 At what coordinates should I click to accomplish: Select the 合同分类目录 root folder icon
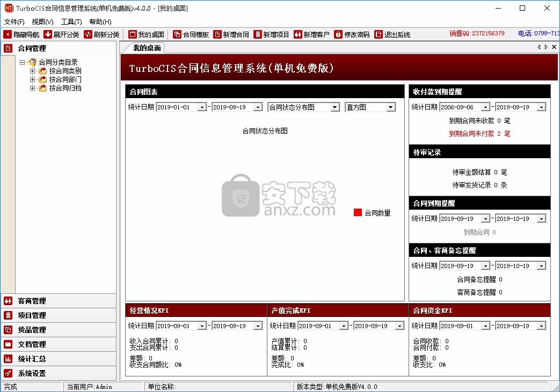pyautogui.click(x=32, y=62)
